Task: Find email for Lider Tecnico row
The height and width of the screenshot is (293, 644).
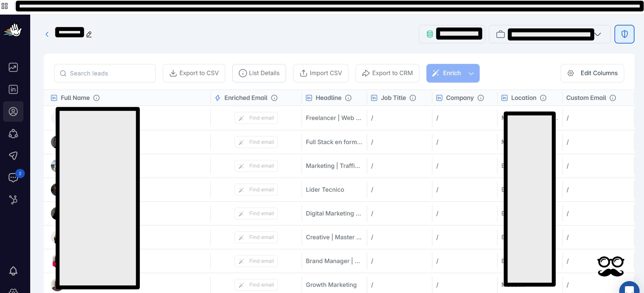Action: coord(256,190)
